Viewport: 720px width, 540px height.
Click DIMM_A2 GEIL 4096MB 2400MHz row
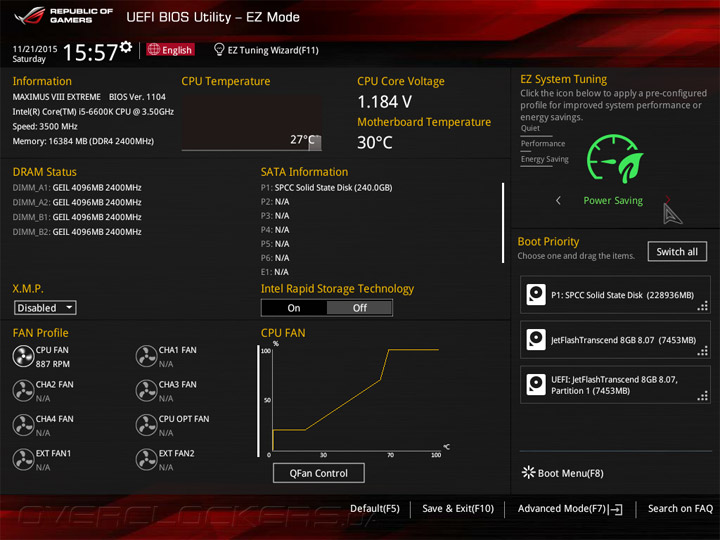77,202
